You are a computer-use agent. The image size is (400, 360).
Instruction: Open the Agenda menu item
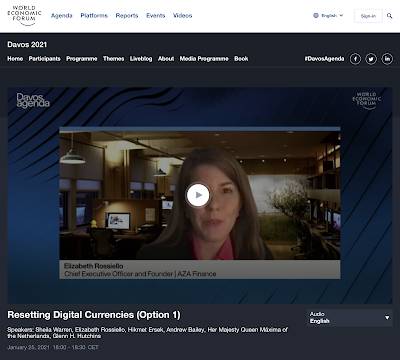(x=62, y=15)
